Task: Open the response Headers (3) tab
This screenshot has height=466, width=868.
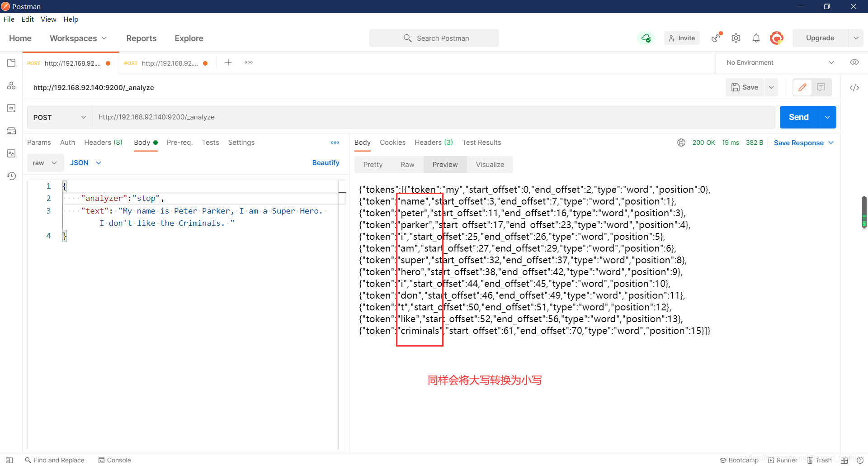Action: 434,143
